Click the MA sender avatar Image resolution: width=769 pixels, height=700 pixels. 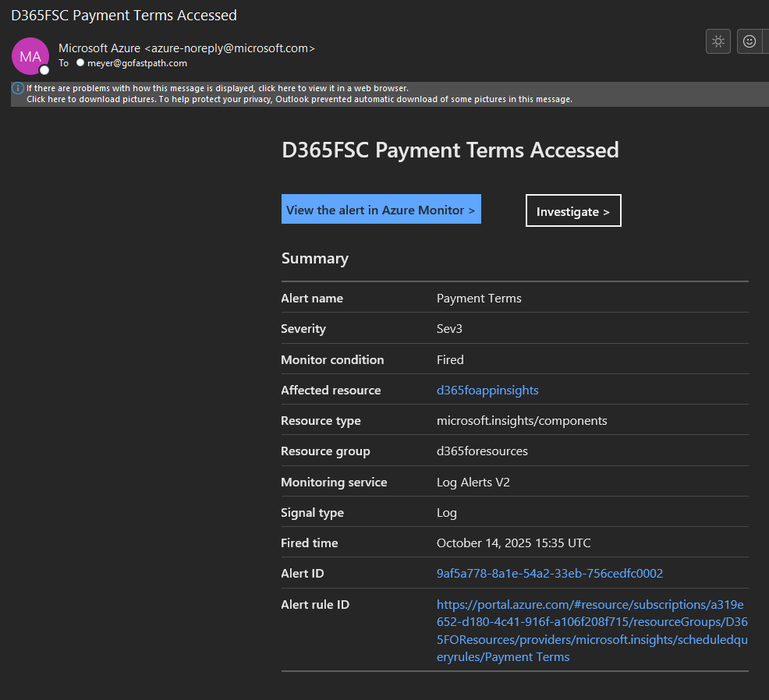point(30,56)
